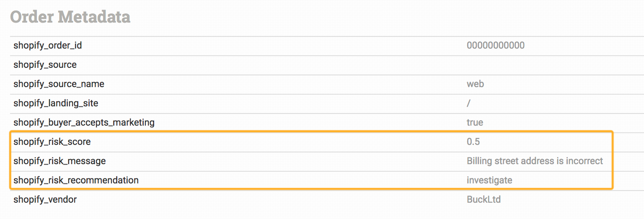Select the 0.5 risk score value

(x=473, y=142)
